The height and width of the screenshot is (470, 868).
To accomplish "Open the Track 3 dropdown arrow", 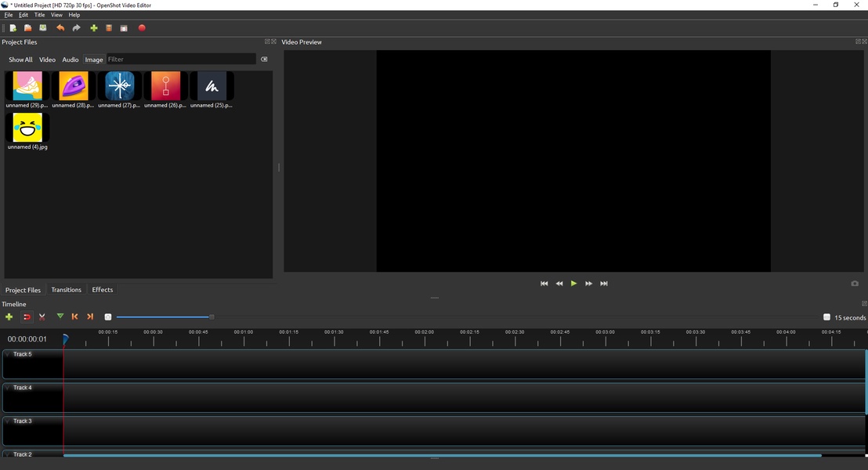I will 8,421.
